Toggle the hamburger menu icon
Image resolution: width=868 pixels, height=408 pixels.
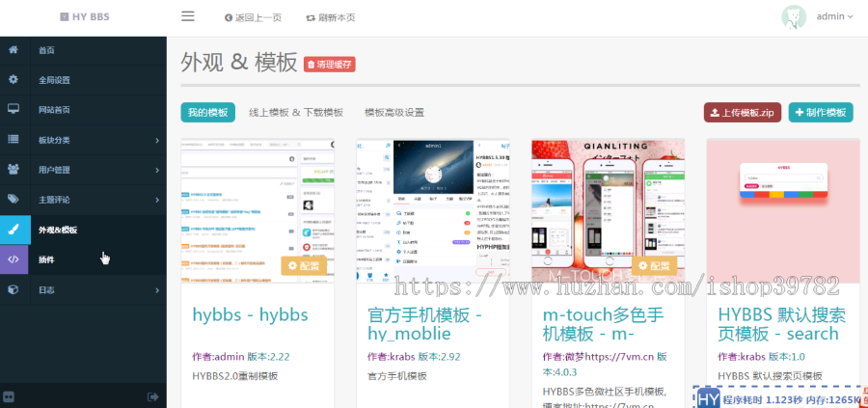pyautogui.click(x=188, y=16)
